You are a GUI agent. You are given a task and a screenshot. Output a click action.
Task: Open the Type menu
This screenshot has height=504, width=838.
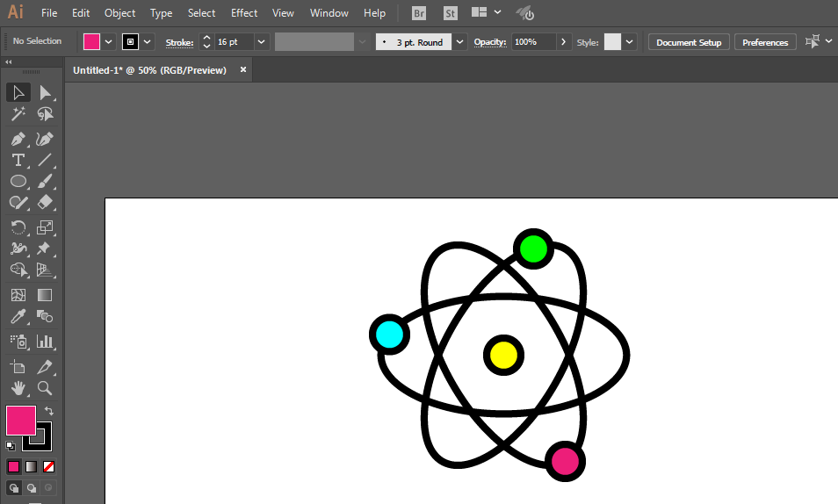click(161, 13)
